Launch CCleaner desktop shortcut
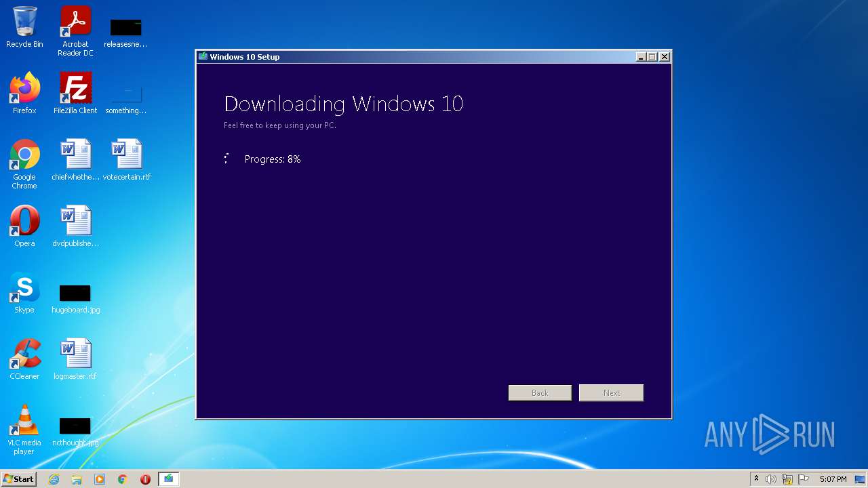The width and height of the screenshot is (868, 488). click(x=24, y=359)
